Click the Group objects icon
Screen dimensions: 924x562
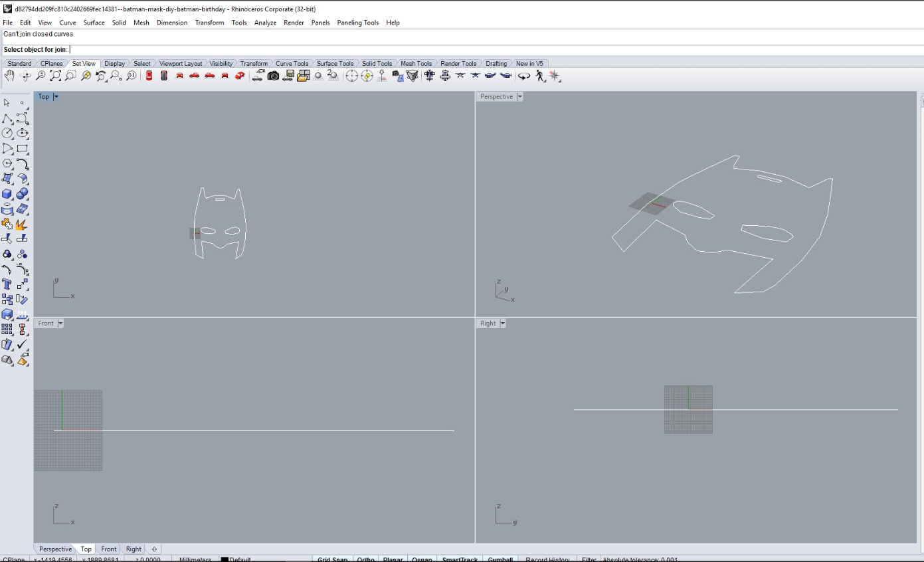(x=7, y=254)
